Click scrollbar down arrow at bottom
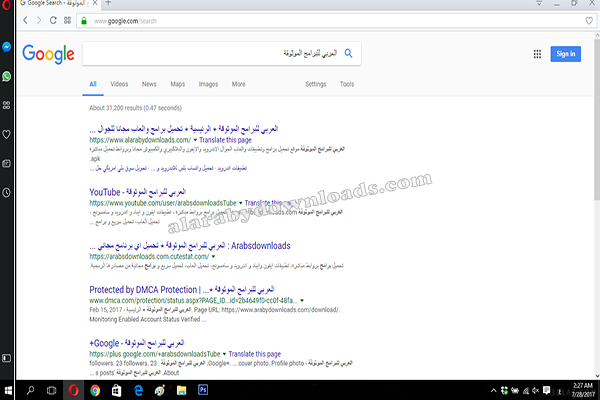Viewport: 600px width, 400px height. pos(597,376)
